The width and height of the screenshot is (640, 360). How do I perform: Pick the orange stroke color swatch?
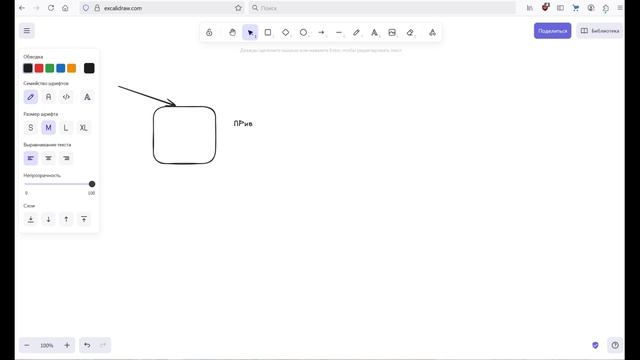coord(71,68)
